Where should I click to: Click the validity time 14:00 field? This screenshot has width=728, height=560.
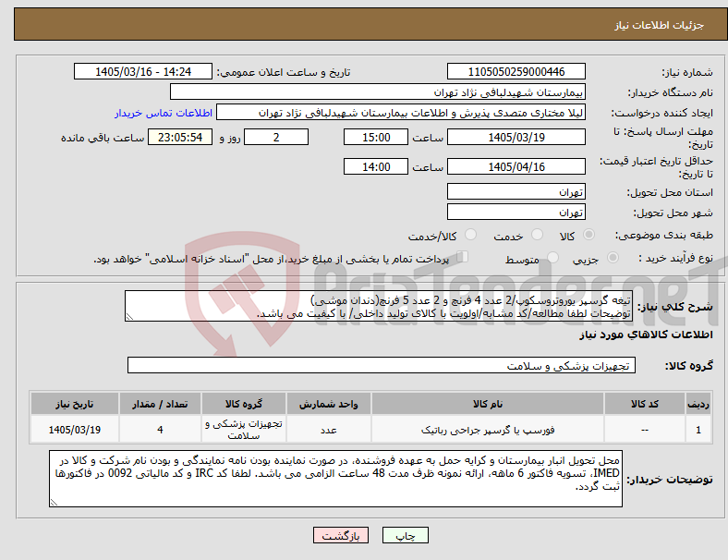[376, 166]
